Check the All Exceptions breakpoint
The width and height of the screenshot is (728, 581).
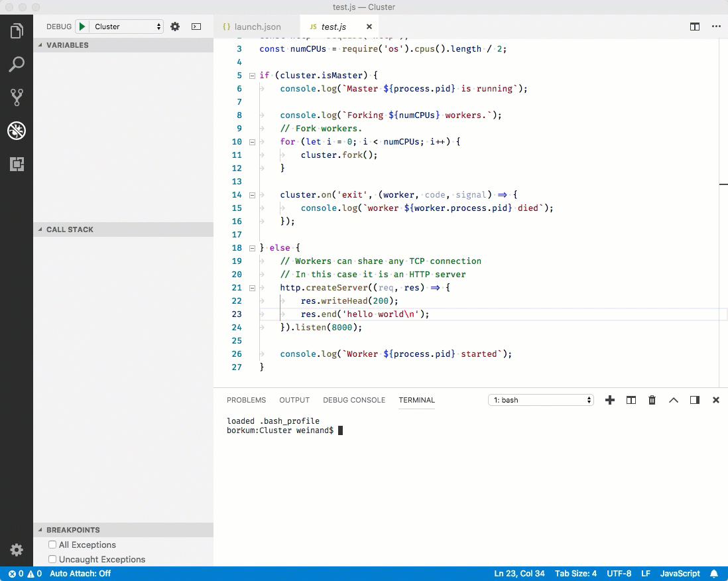(x=52, y=545)
